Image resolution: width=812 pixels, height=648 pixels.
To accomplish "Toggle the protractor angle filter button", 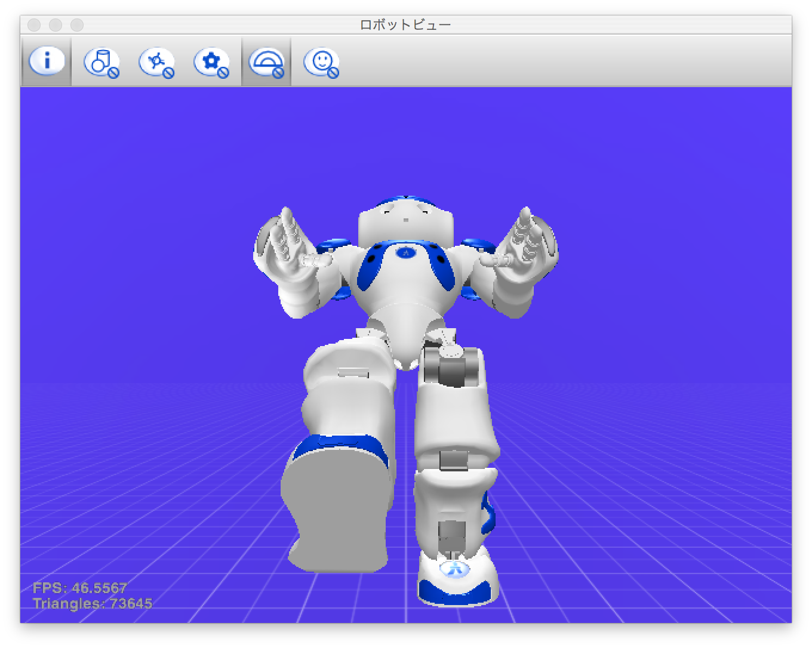I will pyautogui.click(x=266, y=61).
